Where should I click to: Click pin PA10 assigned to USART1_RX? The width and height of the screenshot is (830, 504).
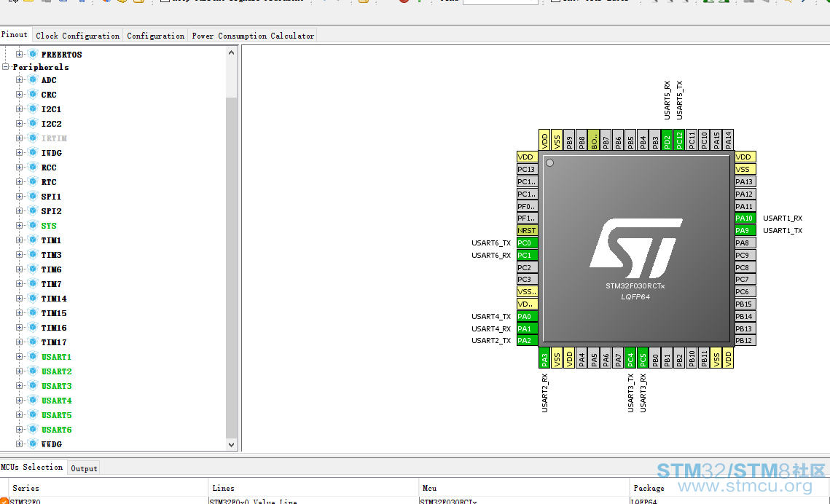(x=745, y=218)
